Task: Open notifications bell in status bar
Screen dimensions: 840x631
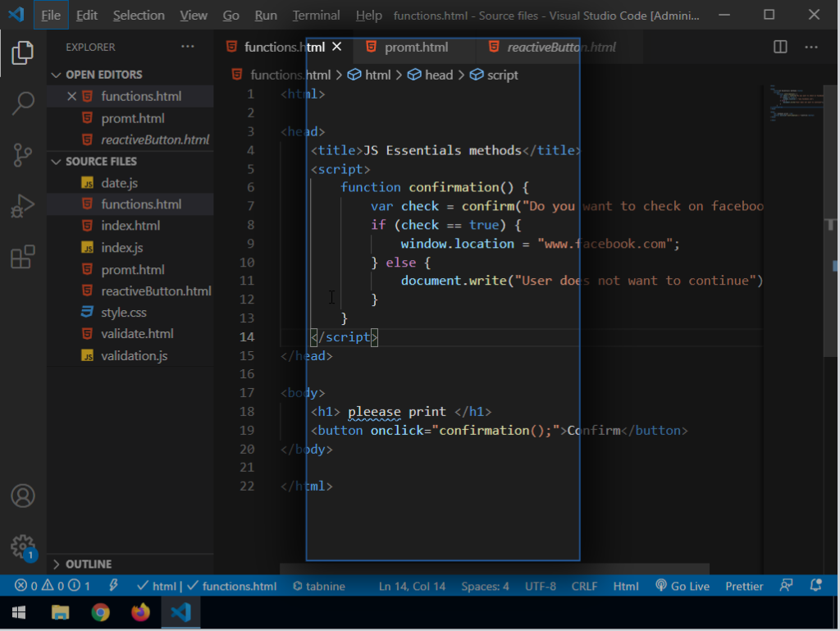Action: (x=815, y=586)
